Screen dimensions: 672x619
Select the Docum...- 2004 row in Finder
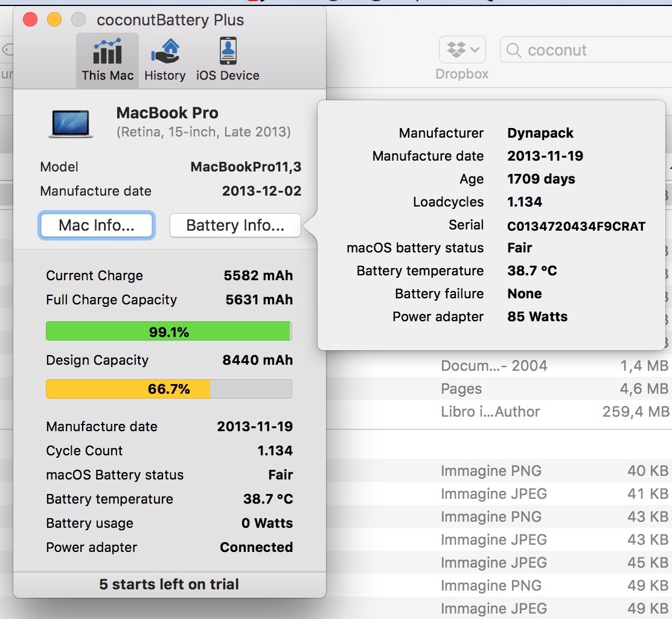tap(499, 365)
